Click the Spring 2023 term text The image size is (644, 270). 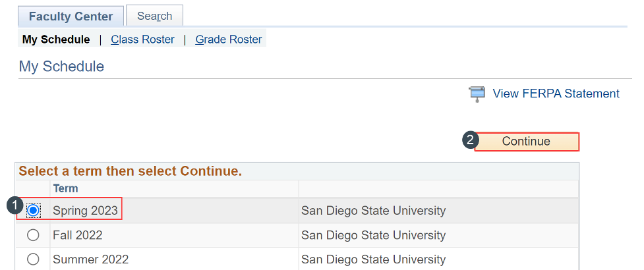click(85, 211)
